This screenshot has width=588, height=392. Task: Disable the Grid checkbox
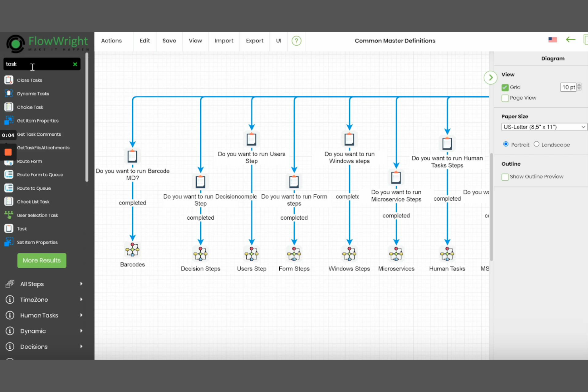(505, 87)
